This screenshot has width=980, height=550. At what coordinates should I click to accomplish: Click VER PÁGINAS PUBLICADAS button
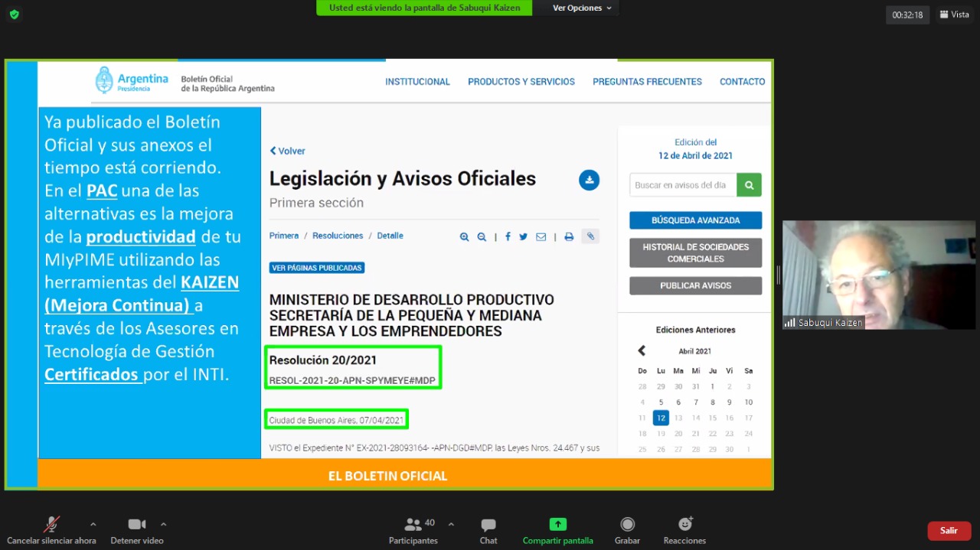(x=317, y=268)
